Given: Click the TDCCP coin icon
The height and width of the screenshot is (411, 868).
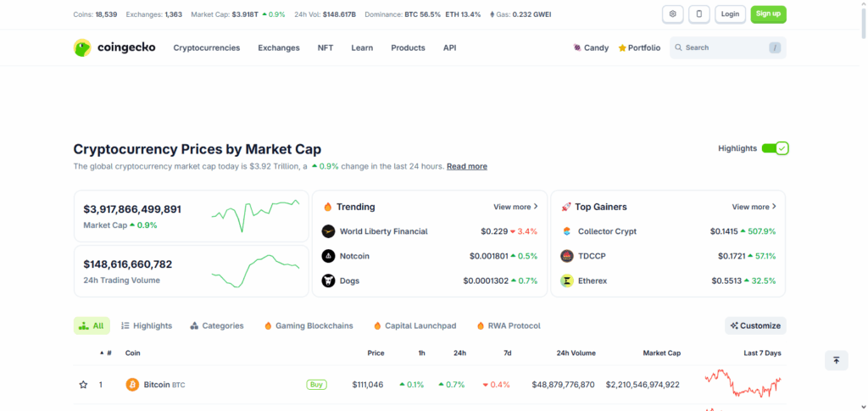Looking at the screenshot, I should [x=567, y=256].
